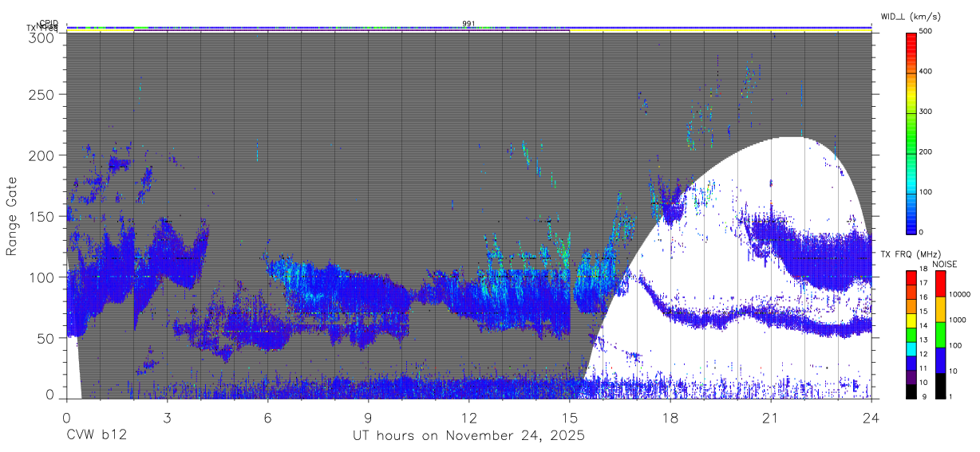Click the 'Range Gate' y-axis title

point(12,216)
